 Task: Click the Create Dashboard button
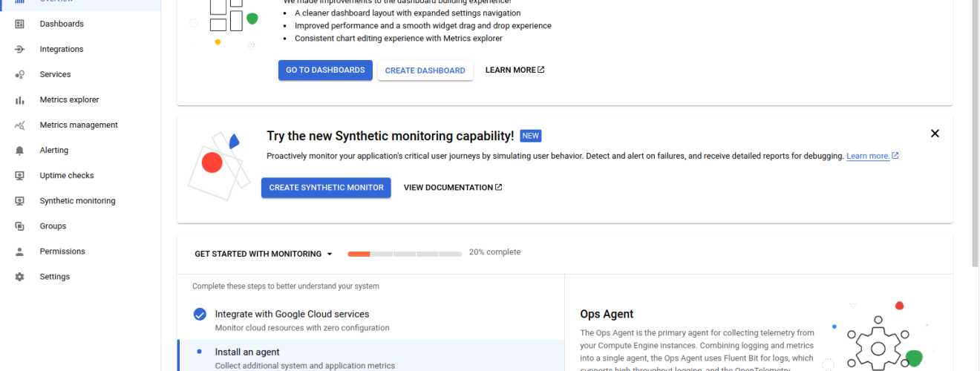click(x=425, y=70)
